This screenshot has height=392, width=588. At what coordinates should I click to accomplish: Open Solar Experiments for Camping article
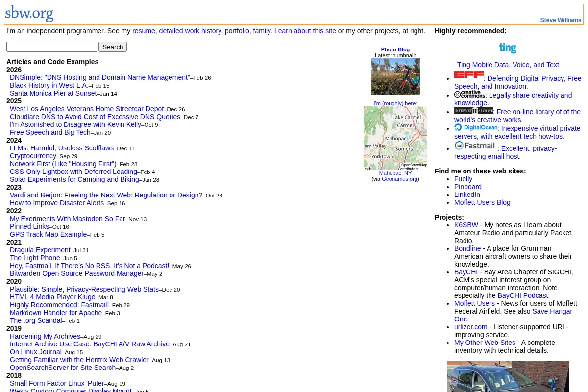(74, 179)
